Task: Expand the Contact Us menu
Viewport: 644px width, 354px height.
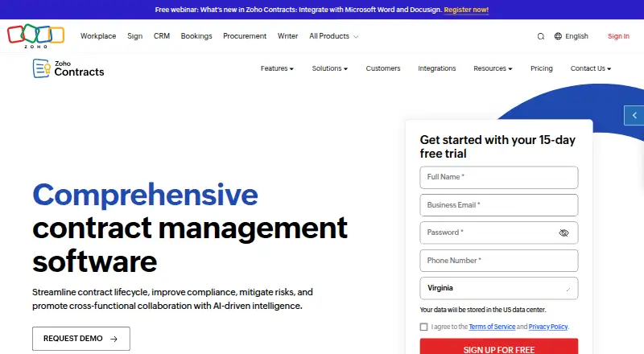Action: point(591,68)
